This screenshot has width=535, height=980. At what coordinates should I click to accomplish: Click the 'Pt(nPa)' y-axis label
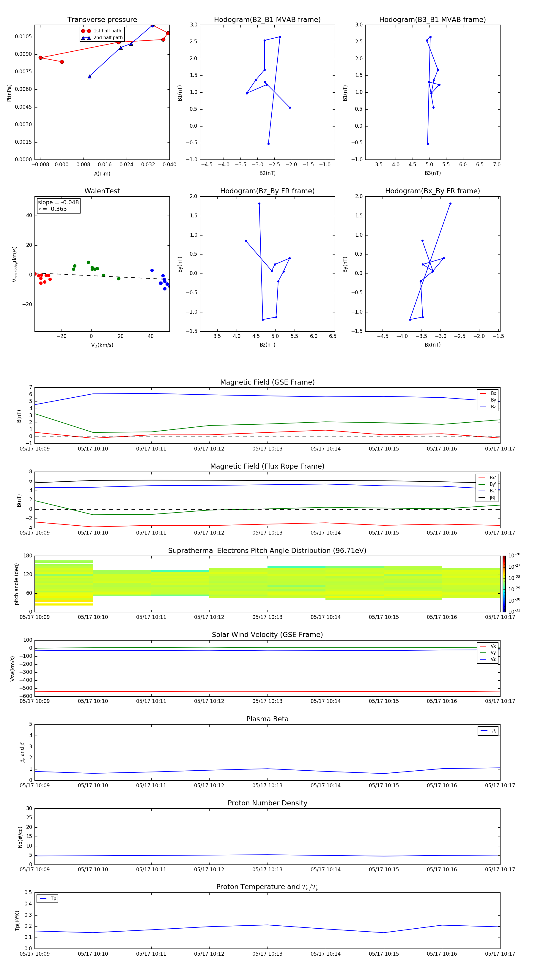(9, 92)
